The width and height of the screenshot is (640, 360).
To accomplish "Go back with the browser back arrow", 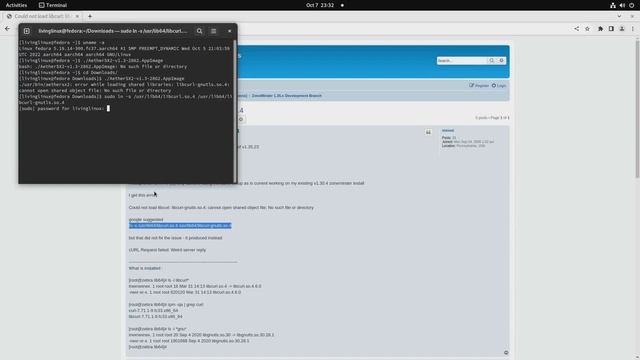I will point(7,29).
